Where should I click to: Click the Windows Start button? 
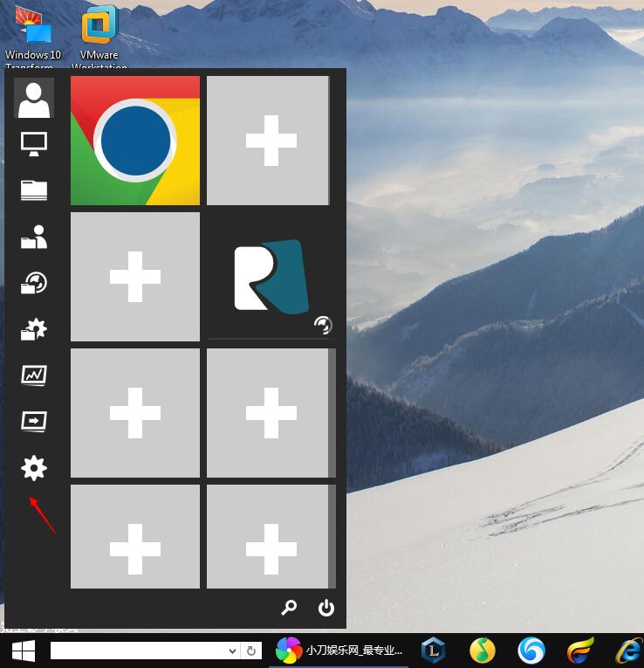[24, 651]
